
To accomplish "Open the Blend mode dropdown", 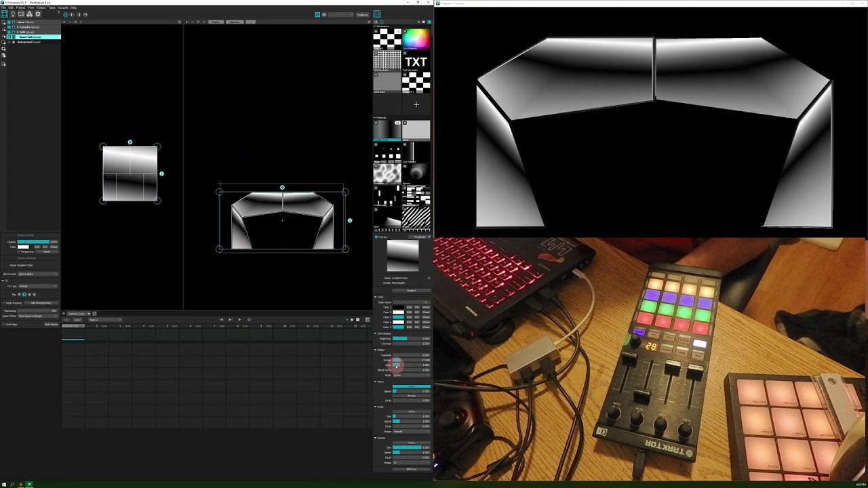I will click(x=38, y=274).
